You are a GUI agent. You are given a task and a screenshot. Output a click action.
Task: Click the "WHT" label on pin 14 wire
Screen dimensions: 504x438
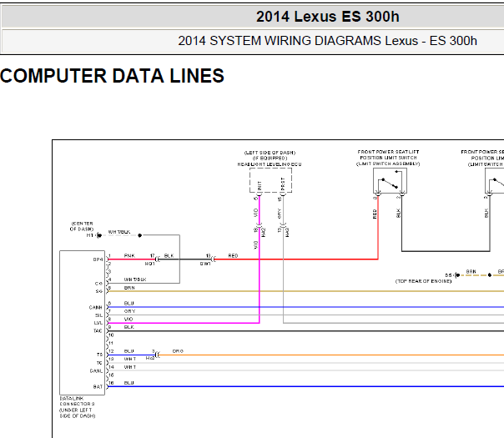tap(130, 367)
